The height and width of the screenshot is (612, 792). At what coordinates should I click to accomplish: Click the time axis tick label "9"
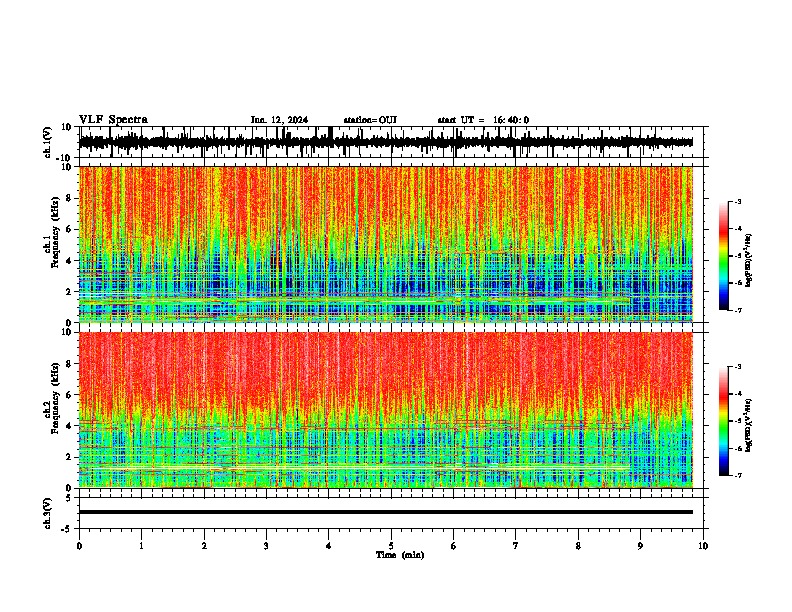coord(640,546)
